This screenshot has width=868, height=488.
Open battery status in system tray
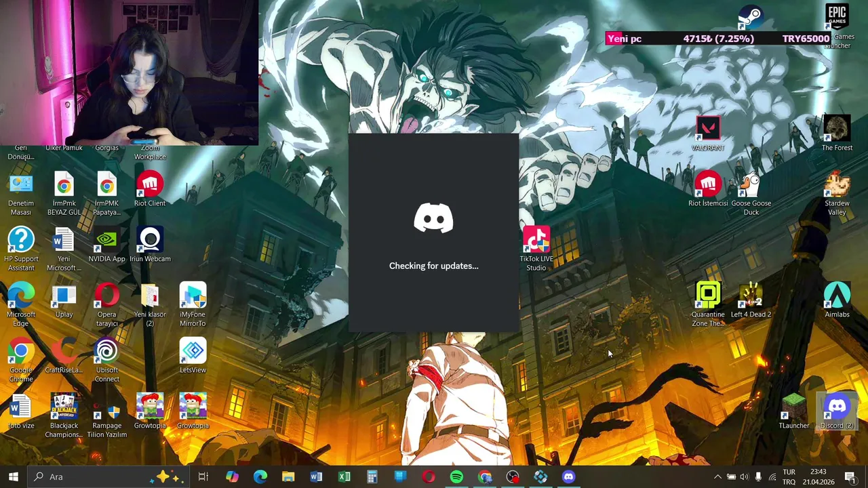[x=731, y=476]
